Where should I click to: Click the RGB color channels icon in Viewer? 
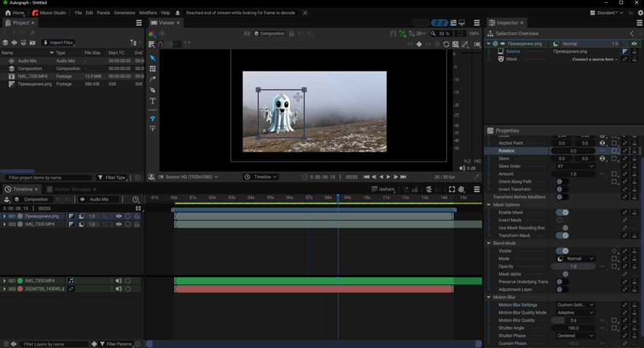pos(152,34)
